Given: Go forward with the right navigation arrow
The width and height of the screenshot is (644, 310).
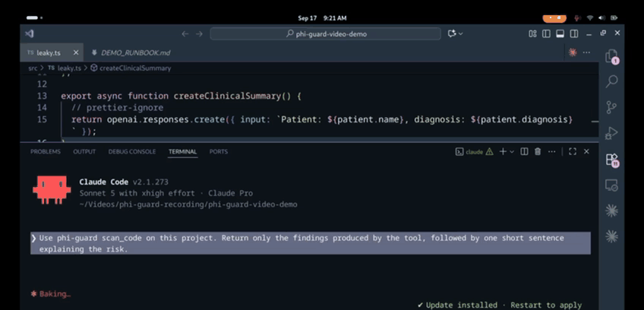Looking at the screenshot, I should tap(199, 33).
